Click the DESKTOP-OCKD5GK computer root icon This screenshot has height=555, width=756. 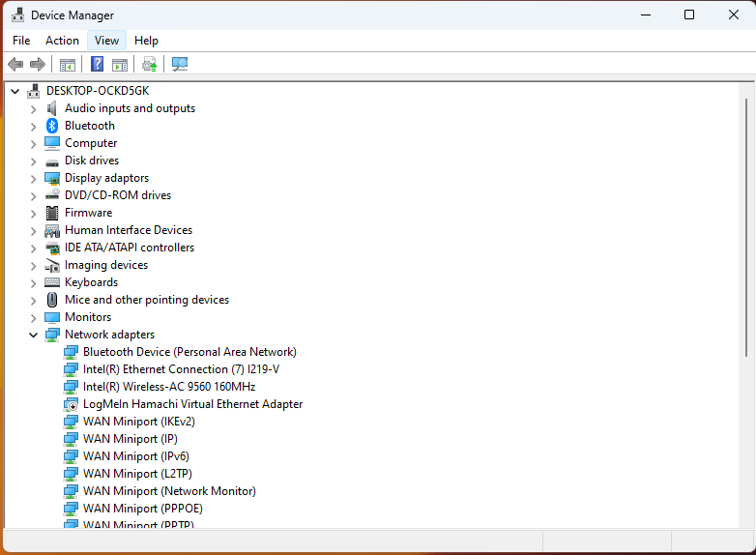coord(33,91)
